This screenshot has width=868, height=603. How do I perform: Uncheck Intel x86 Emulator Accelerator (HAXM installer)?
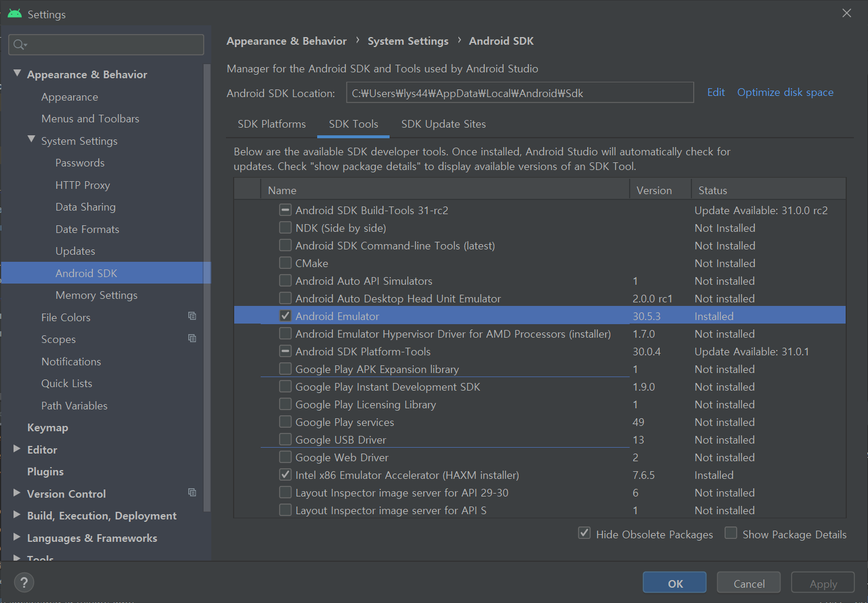(285, 474)
